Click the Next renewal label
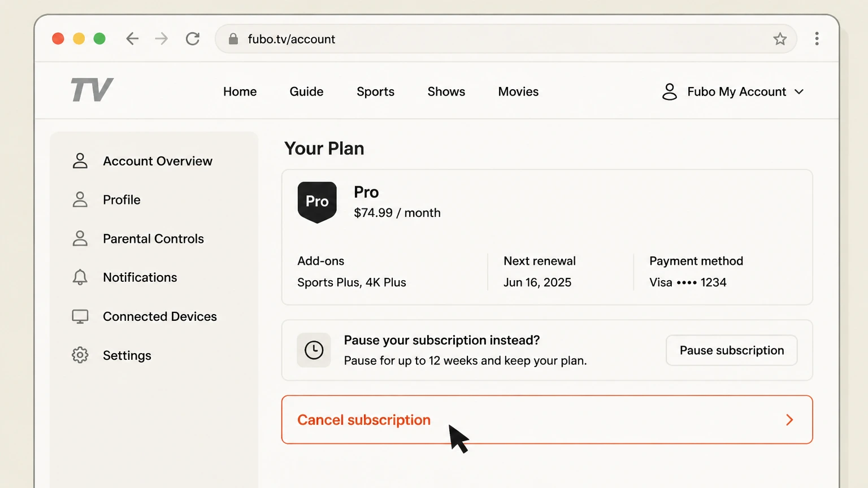The image size is (868, 488). 540,261
